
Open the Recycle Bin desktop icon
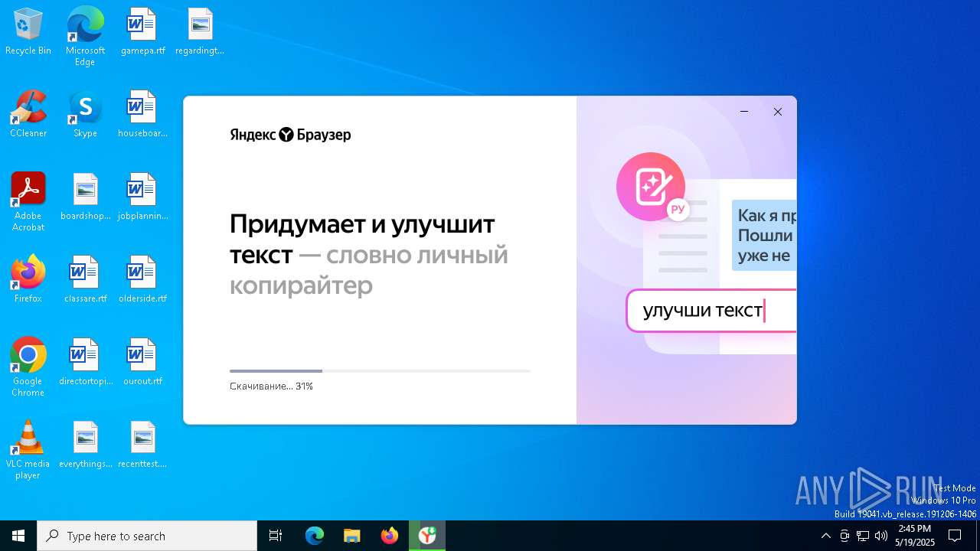(x=28, y=31)
